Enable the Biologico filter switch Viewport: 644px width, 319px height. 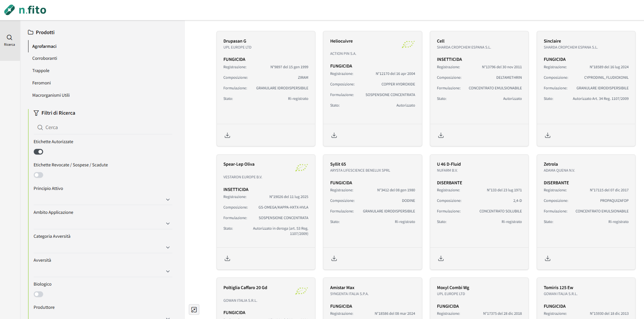pos(38,294)
